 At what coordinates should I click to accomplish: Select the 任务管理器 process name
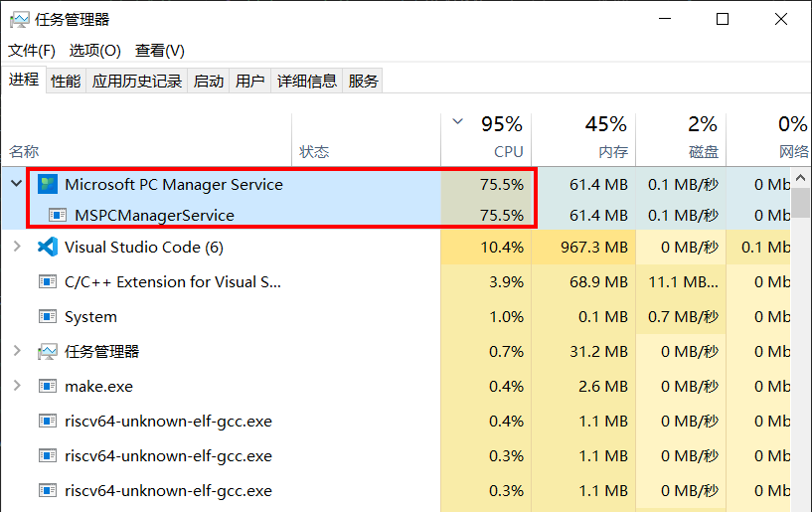coord(101,352)
